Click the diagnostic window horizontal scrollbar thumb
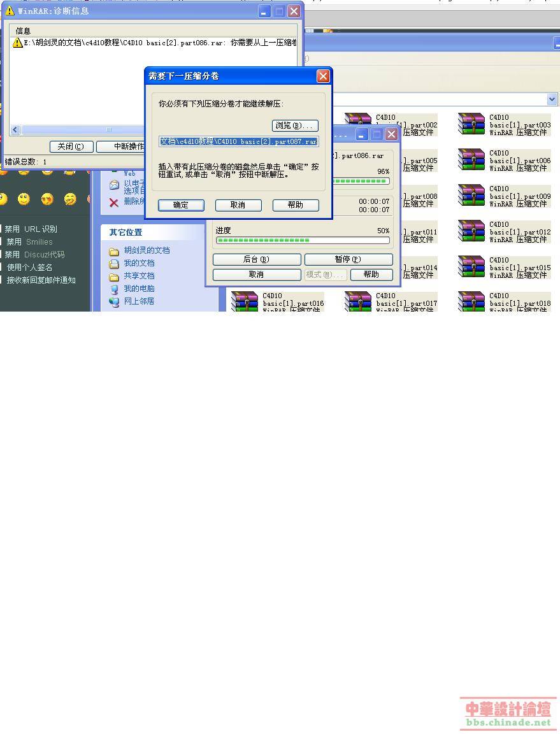 tap(82, 130)
